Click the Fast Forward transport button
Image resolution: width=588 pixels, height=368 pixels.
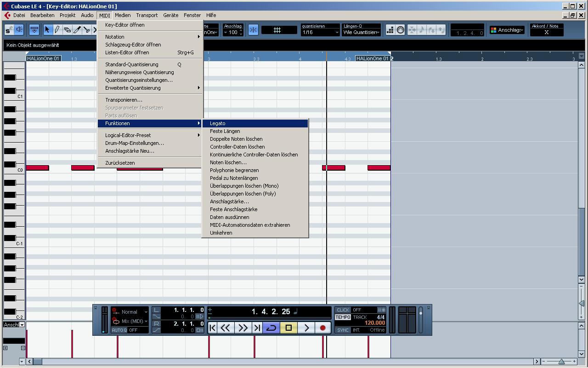coord(243,328)
